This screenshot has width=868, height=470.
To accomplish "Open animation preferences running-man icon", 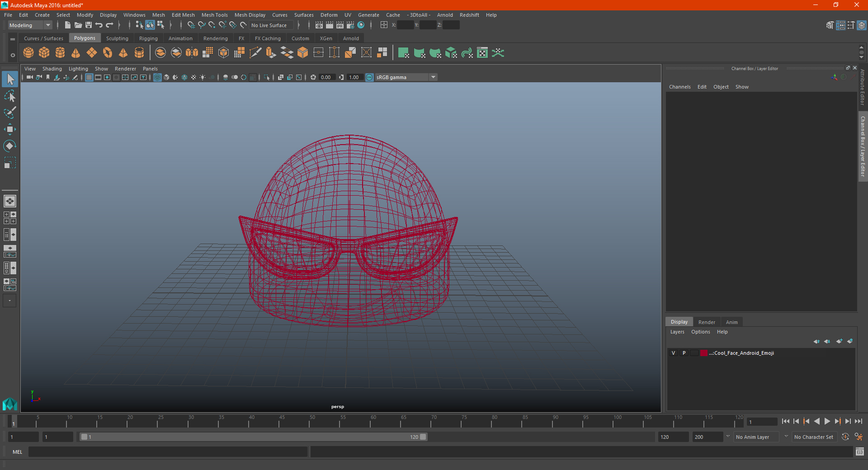I will coord(859,437).
